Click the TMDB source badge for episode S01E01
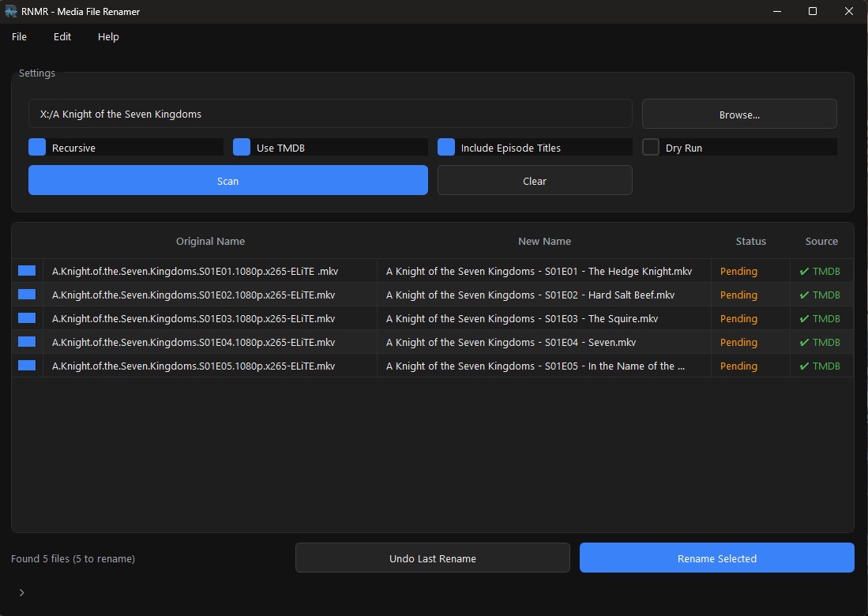 [x=821, y=271]
